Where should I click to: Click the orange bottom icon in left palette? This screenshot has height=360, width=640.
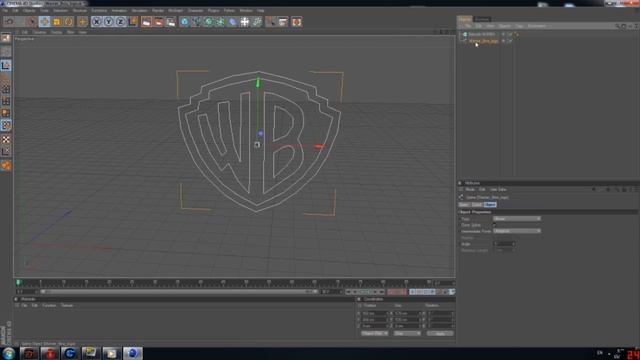pyautogui.click(x=6, y=165)
